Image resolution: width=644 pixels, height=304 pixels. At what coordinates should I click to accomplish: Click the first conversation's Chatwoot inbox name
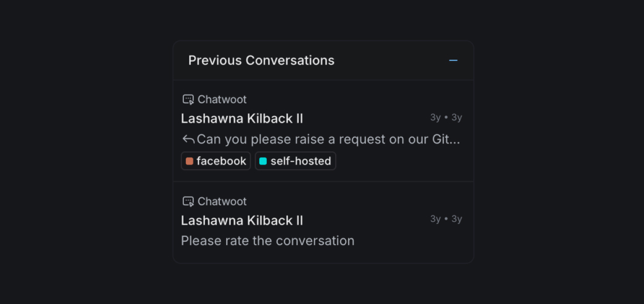(222, 99)
